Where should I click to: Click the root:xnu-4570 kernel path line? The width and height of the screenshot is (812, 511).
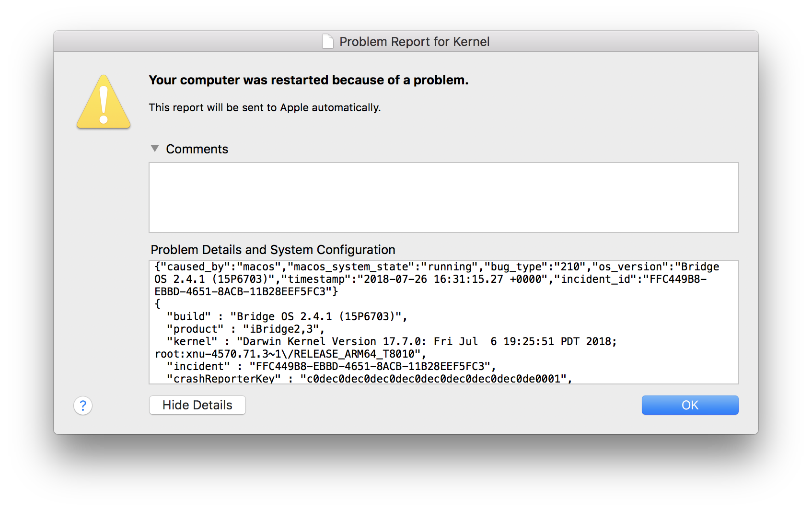click(290, 354)
